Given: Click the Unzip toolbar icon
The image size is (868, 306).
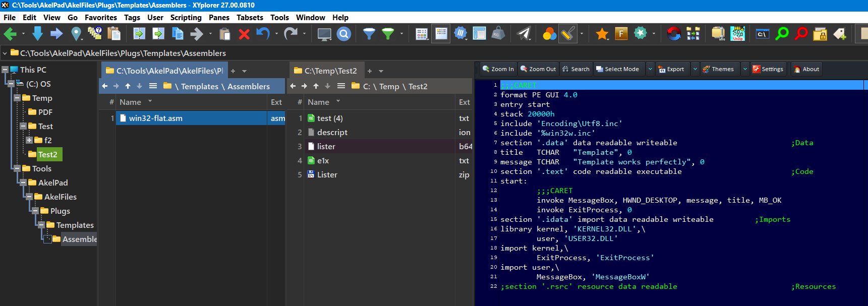Looking at the screenshot, I should (x=737, y=34).
